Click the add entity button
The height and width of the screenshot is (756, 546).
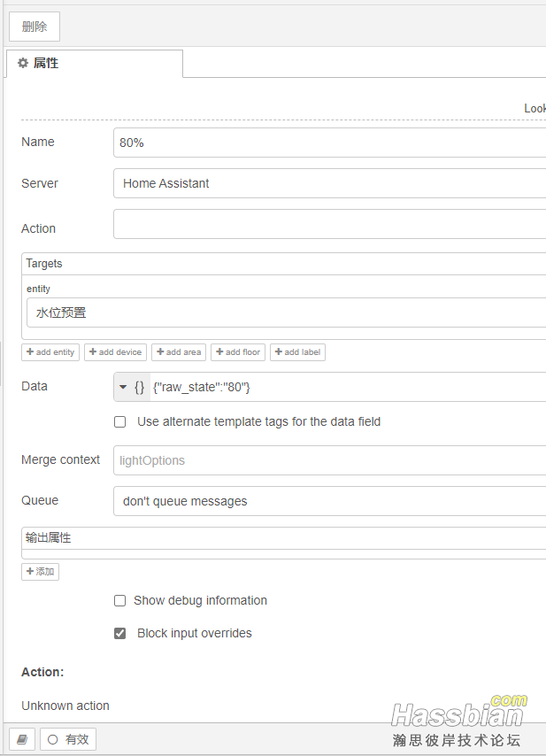(x=50, y=352)
